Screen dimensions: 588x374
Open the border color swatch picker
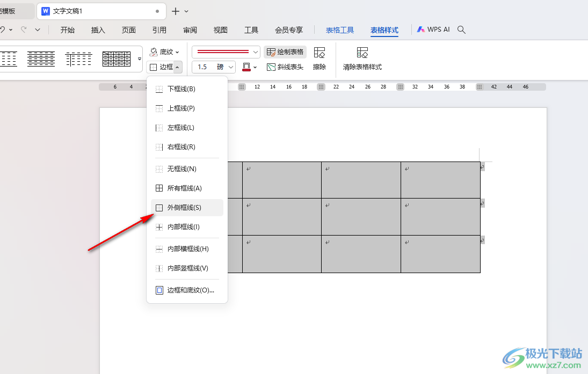pyautogui.click(x=247, y=67)
